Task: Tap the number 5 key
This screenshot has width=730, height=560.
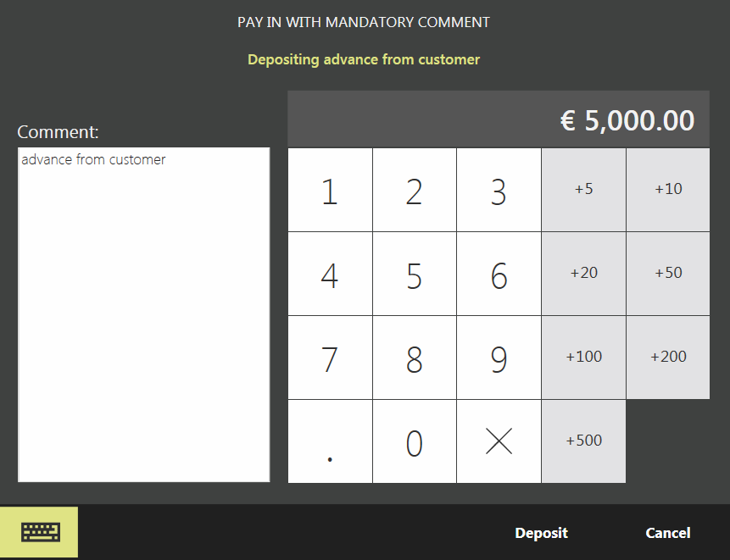Action: pyautogui.click(x=414, y=274)
